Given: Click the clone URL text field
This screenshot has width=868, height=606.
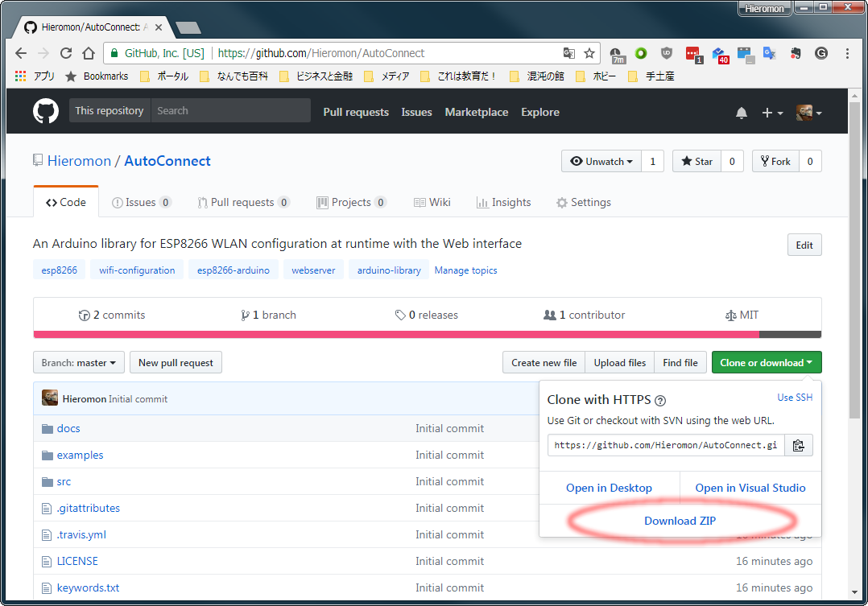Looking at the screenshot, I should [x=666, y=446].
